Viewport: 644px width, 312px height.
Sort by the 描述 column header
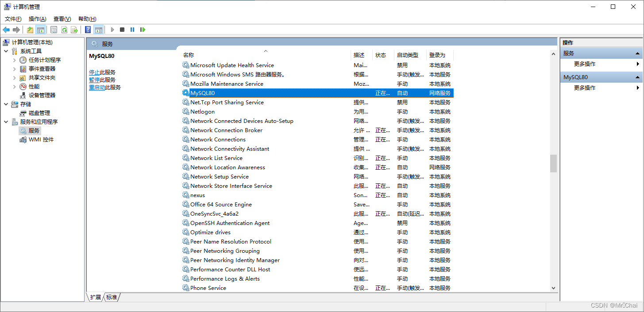(x=362, y=55)
